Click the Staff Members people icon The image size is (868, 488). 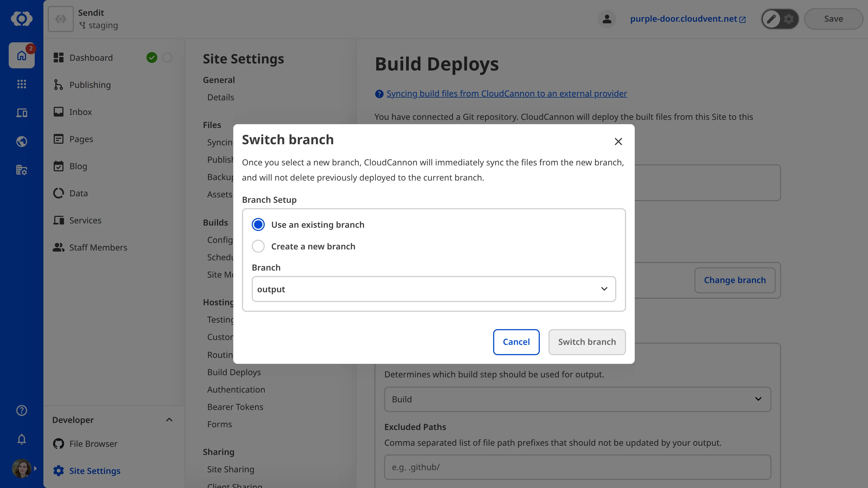pos(58,248)
